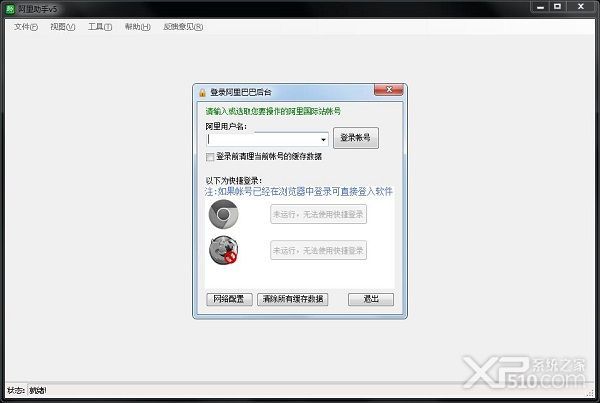Maximize the 阿里助手 main window
This screenshot has height=403, width=600.
(x=558, y=7)
